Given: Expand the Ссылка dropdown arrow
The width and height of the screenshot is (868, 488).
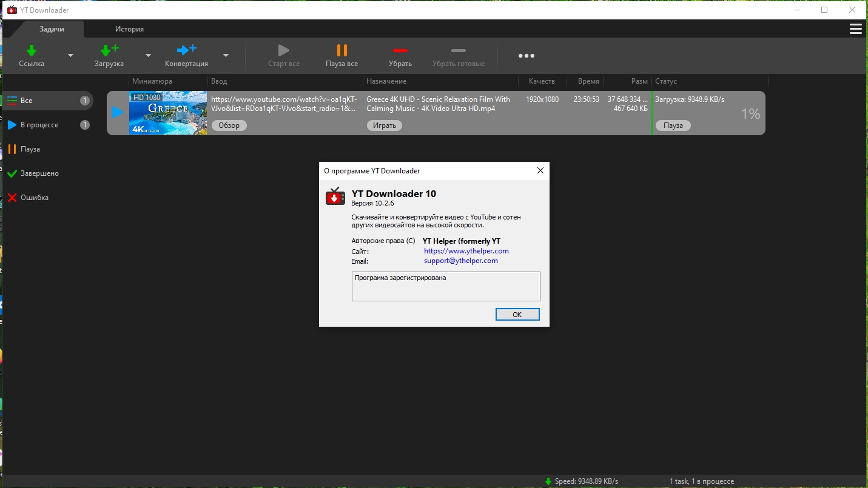Looking at the screenshot, I should coord(70,55).
